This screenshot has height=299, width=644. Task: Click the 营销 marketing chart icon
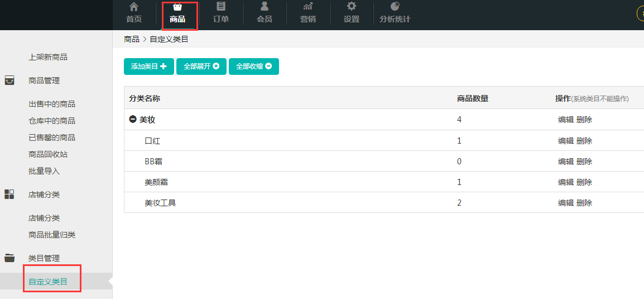click(x=308, y=7)
